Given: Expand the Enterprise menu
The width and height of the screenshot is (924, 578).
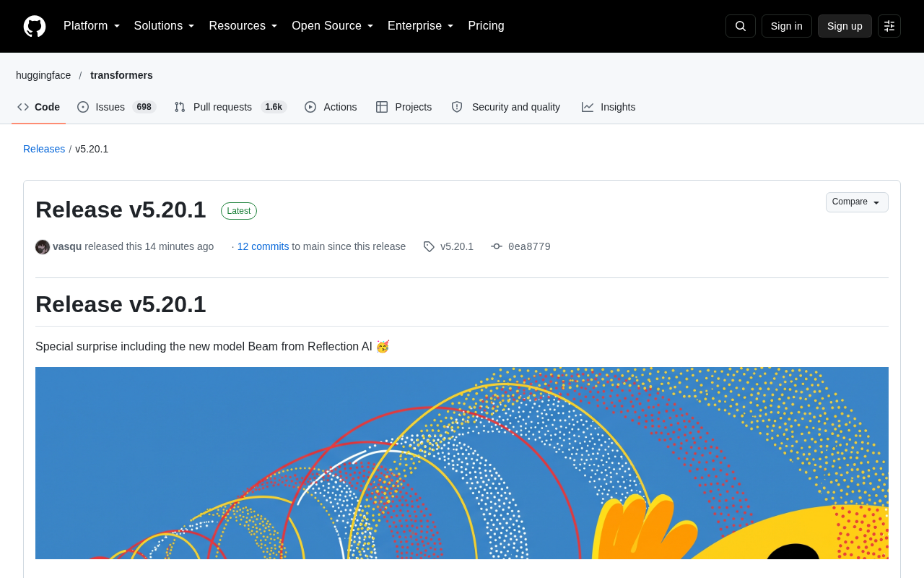Looking at the screenshot, I should coord(421,26).
